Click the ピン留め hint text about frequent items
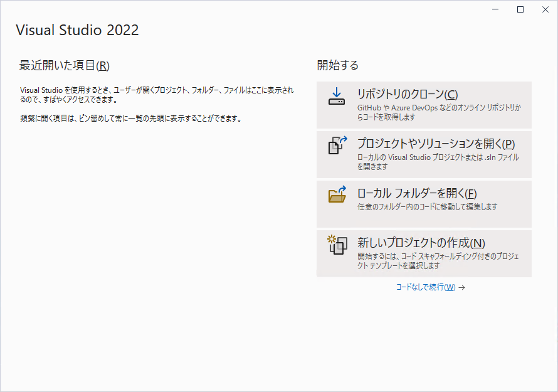Image resolution: width=558 pixels, height=392 pixels. tap(131, 118)
